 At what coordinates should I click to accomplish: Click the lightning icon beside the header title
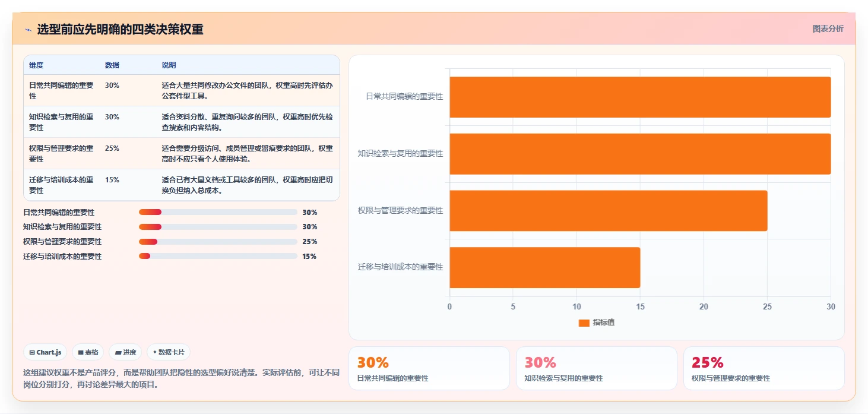tap(28, 30)
